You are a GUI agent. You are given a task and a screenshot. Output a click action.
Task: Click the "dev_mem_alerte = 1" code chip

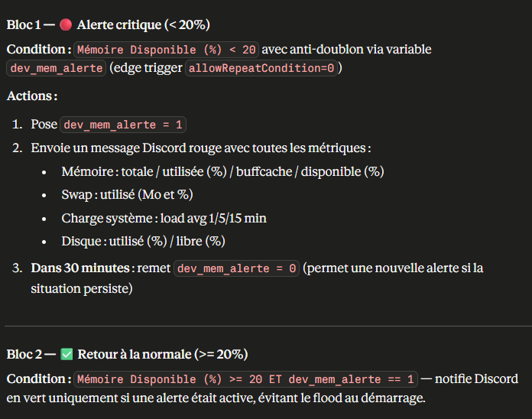(x=124, y=125)
